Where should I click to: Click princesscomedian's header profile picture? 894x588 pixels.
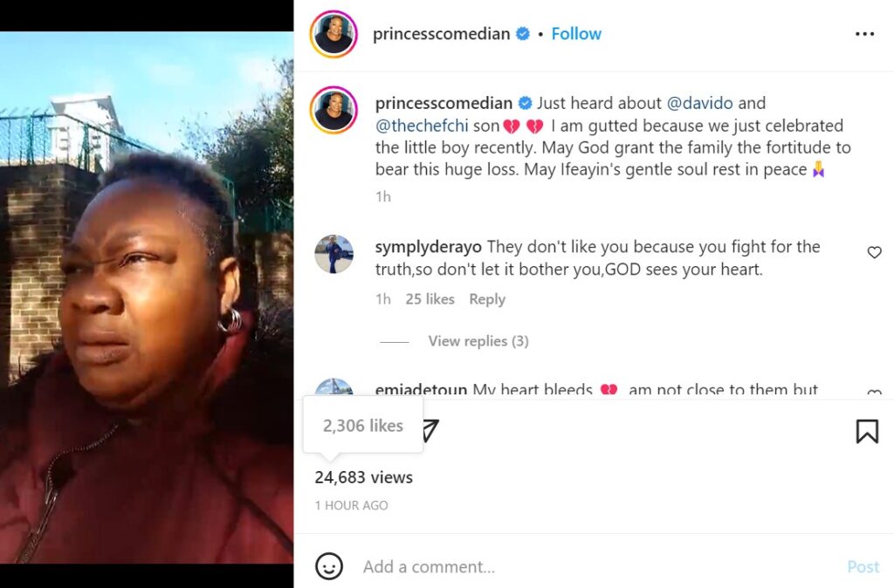pyautogui.click(x=334, y=34)
